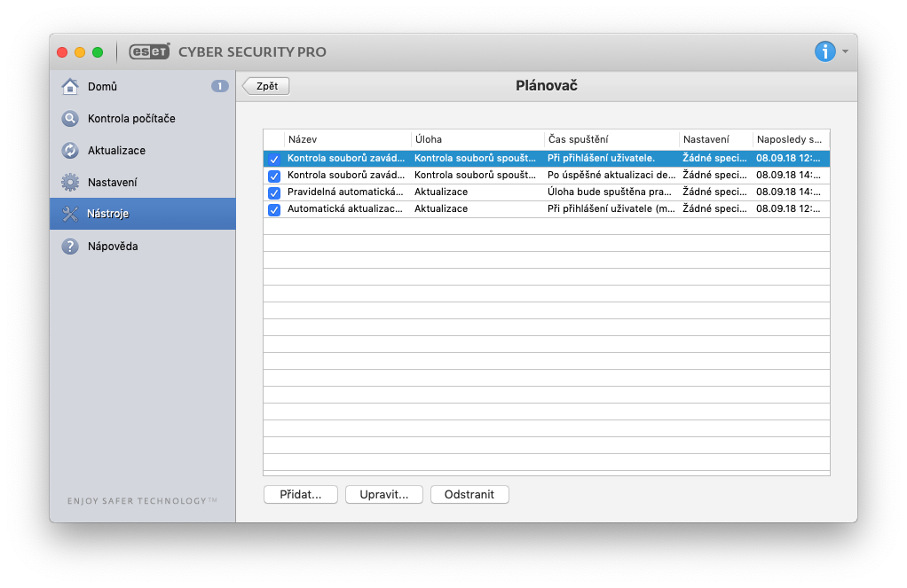This screenshot has width=907, height=588.
Task: Go back with the Zpět button
Action: tap(266, 86)
